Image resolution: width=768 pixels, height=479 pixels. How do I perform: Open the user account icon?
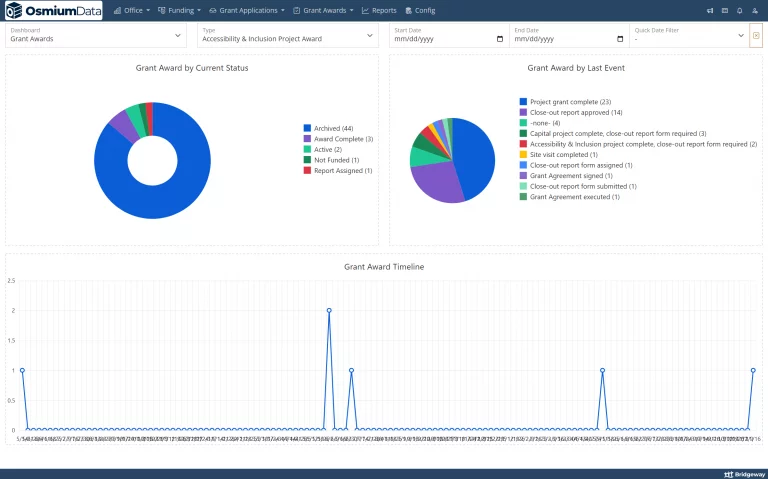coord(755,10)
